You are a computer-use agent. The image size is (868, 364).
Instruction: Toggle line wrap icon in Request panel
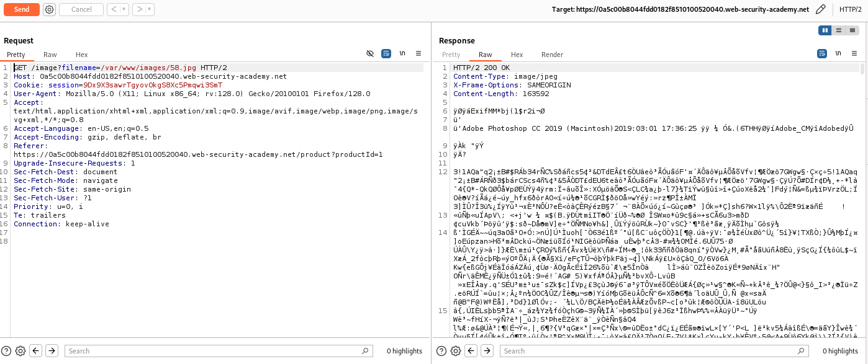point(386,54)
